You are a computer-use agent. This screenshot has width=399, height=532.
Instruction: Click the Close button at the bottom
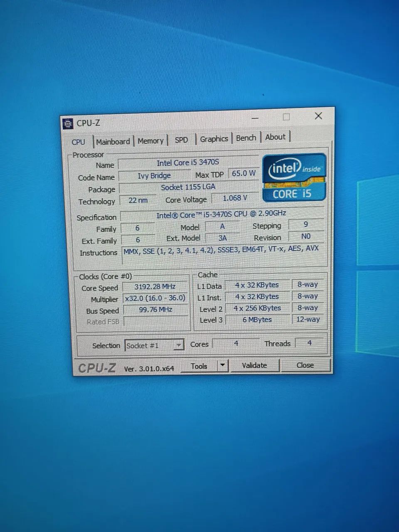[305, 365]
